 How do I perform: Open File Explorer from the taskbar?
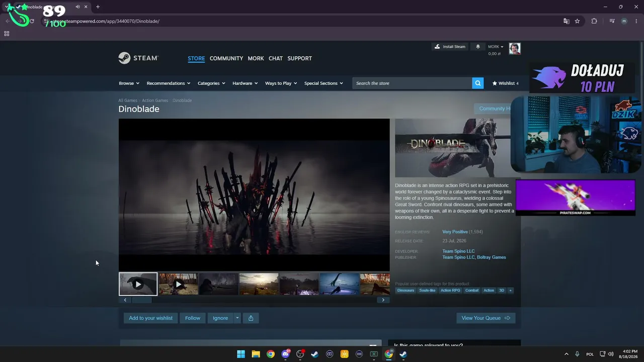(256, 354)
